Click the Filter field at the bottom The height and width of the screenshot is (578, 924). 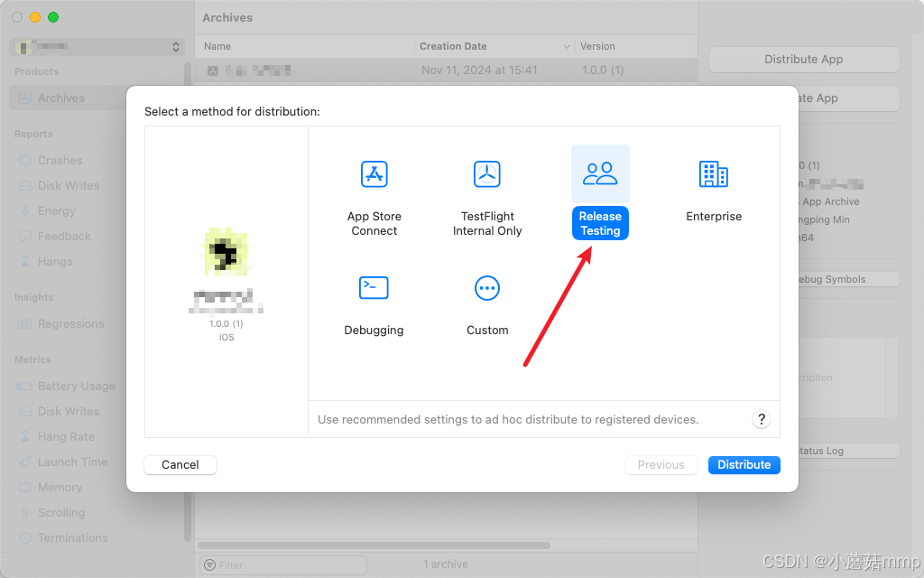pos(283,565)
